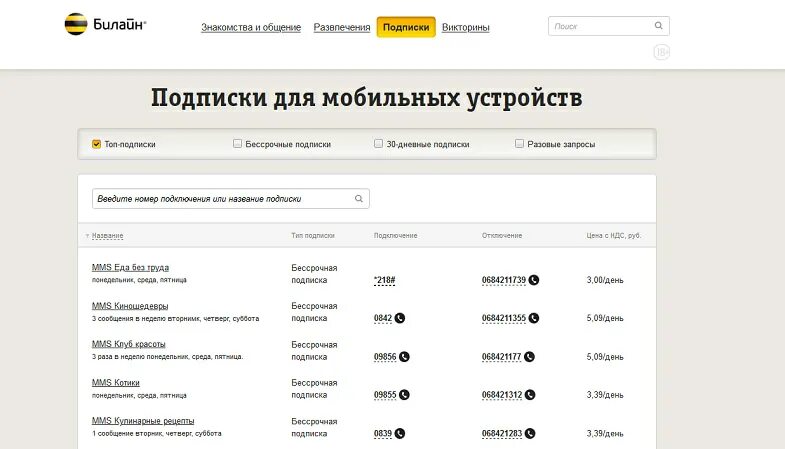Click the 068421177 disconnect number
Screen dimensions: 785x449
(x=502, y=356)
